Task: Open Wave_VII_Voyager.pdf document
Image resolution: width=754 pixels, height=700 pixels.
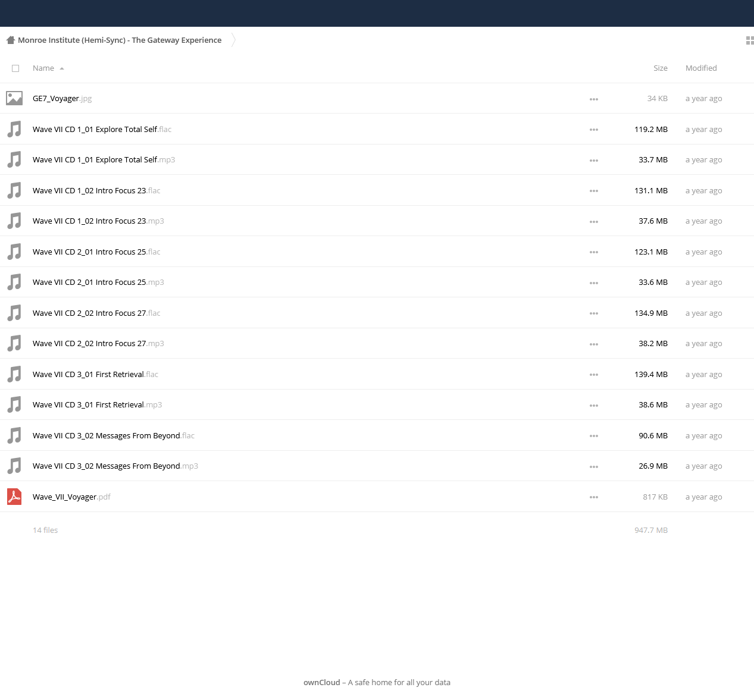Action: click(x=71, y=497)
